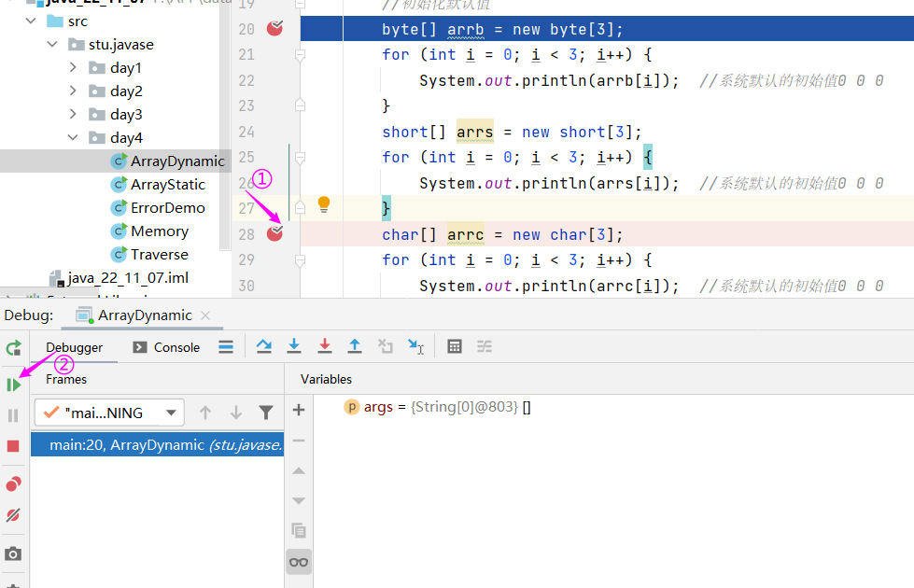Expand the day2 folder
The height and width of the screenshot is (588, 914).
pyautogui.click(x=73, y=91)
